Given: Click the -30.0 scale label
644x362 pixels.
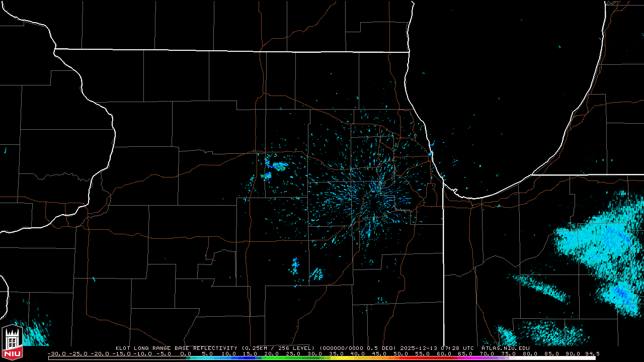Looking at the screenshot, I should pos(57,353).
